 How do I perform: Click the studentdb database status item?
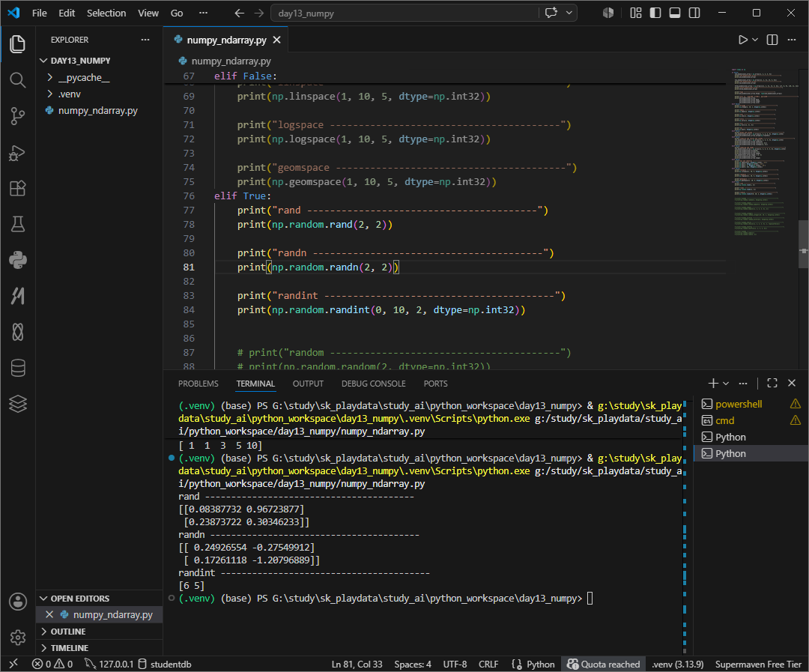tap(165, 665)
